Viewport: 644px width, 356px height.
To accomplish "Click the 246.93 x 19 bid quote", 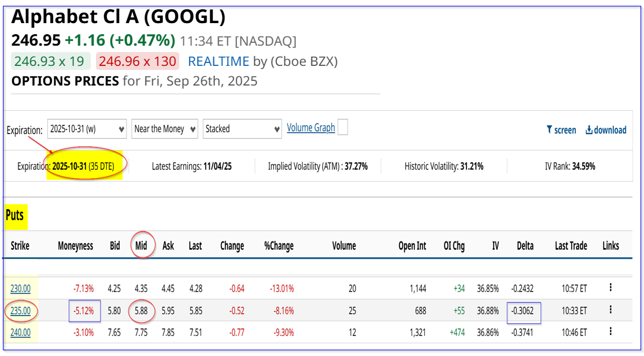I will coord(49,61).
